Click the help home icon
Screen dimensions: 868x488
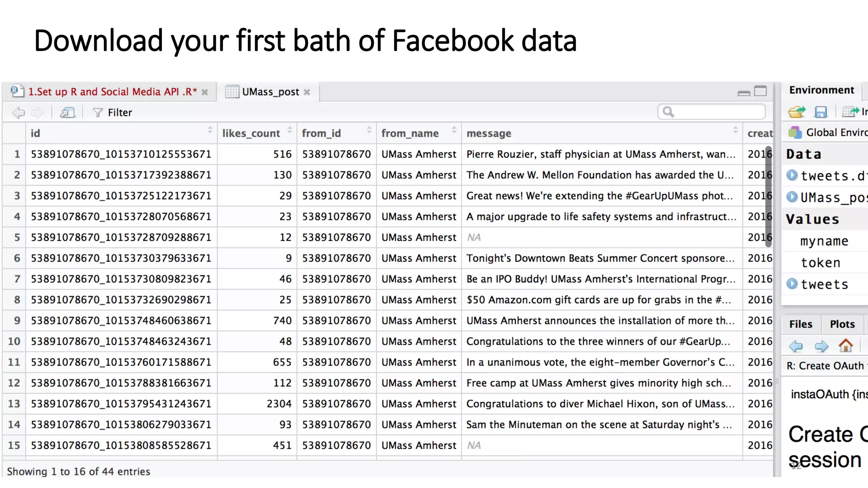tap(846, 346)
